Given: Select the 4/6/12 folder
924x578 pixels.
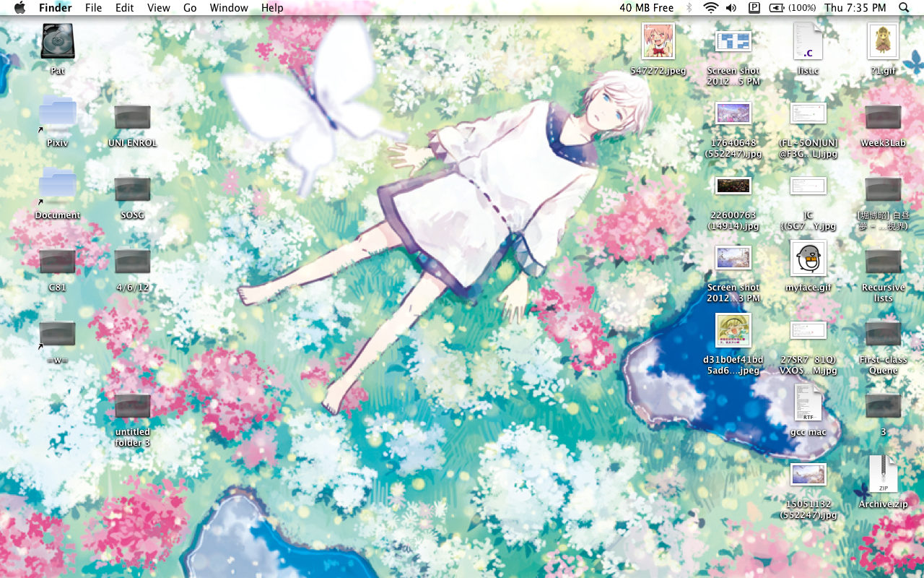Looking at the screenshot, I should pos(133,262).
